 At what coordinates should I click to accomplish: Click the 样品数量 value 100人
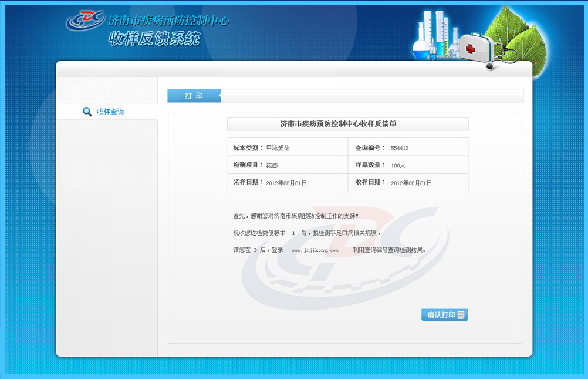(x=398, y=166)
